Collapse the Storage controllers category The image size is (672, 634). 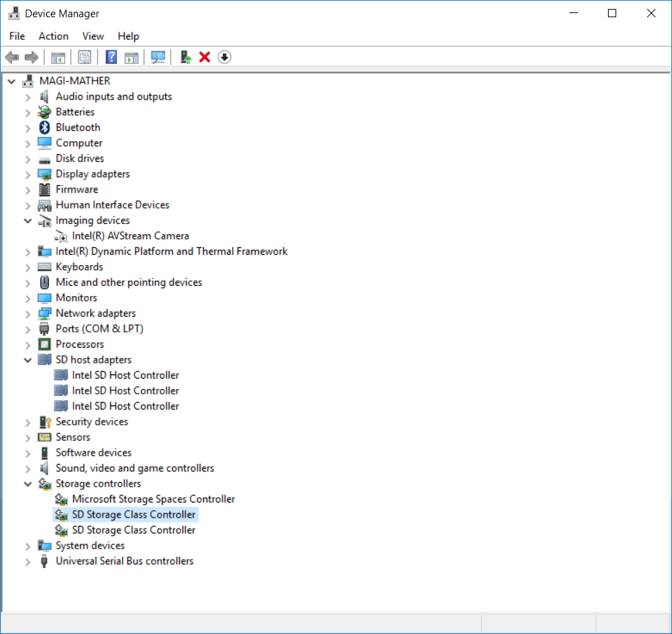(28, 484)
